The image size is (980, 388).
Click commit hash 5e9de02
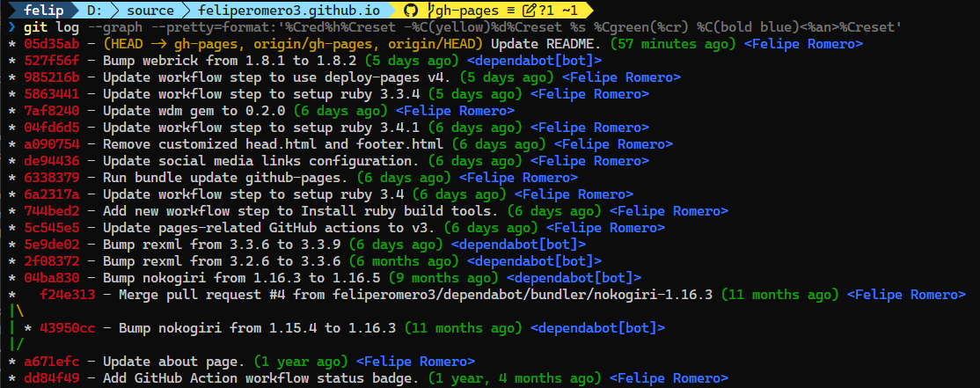pyautogui.click(x=51, y=245)
